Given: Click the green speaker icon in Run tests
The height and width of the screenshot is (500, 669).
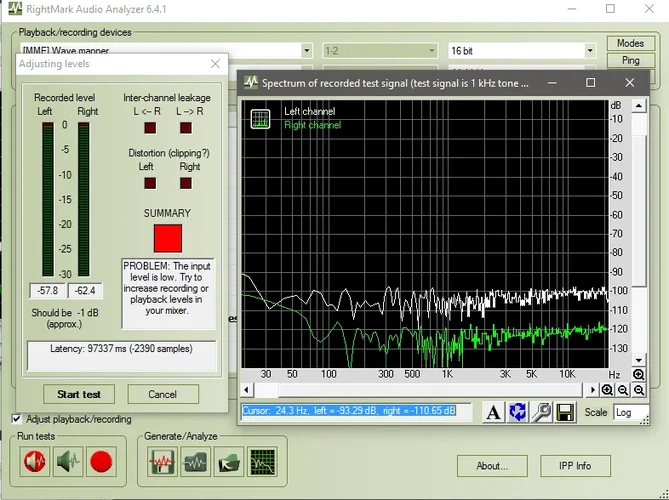Looking at the screenshot, I should coord(68,461).
